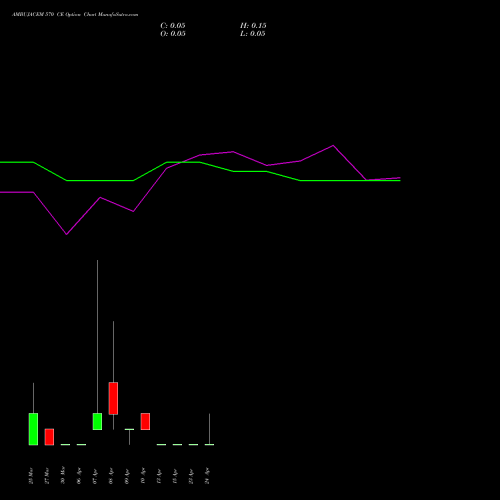Click the close value "C: 0.05"
The height and width of the screenshot is (500, 500).
point(173,26)
